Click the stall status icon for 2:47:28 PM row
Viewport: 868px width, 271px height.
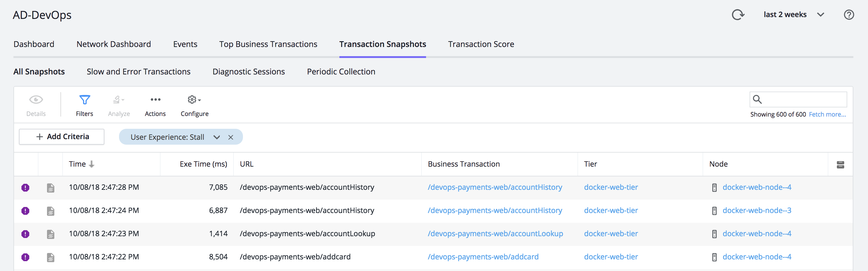pos(25,187)
